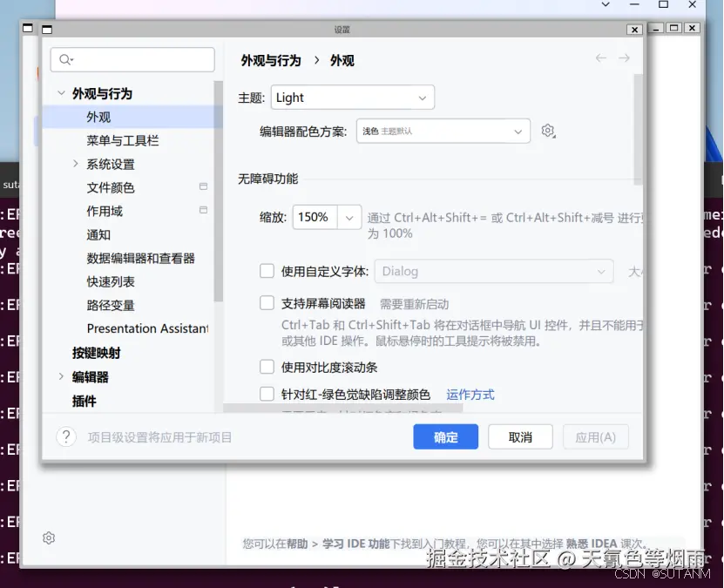Open the 缩放 dropdown showing 150%
The height and width of the screenshot is (588, 724).
point(327,216)
